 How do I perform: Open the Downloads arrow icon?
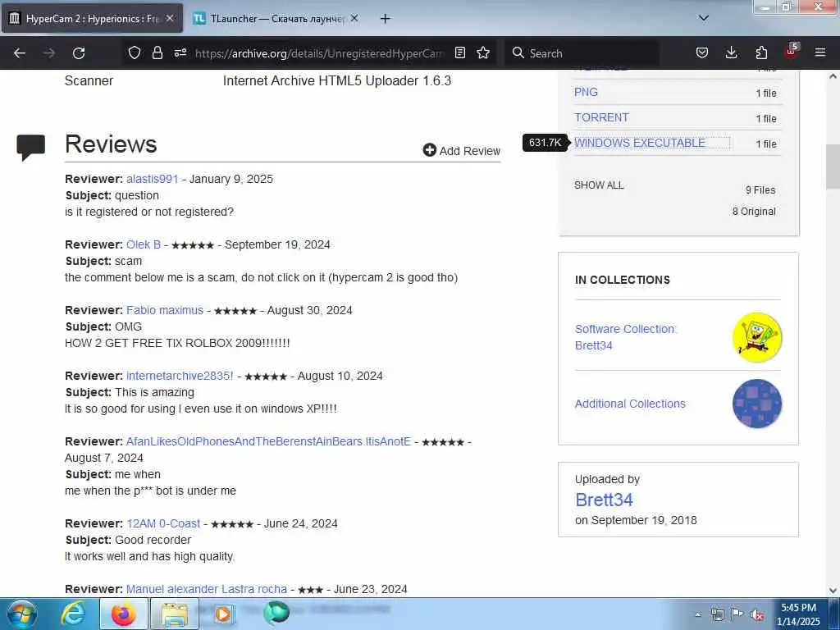coord(731,52)
